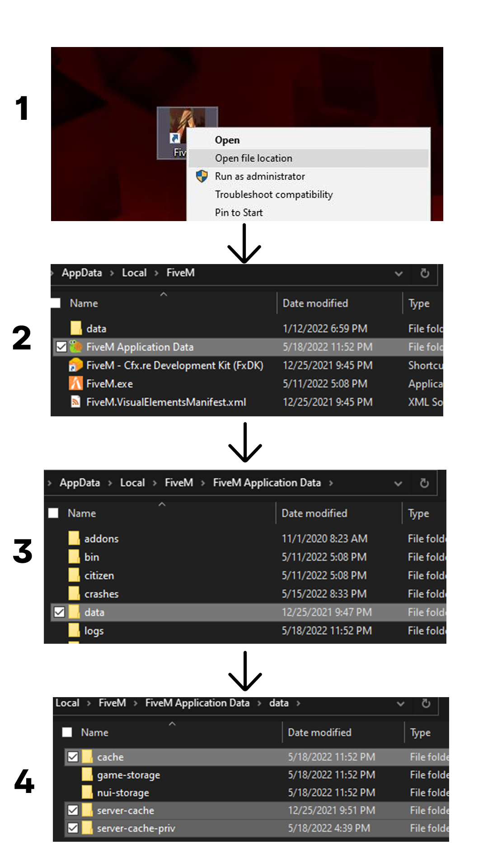Viewport: 488px width, 868px height.
Task: Click the 'citizen' folder icon
Action: [x=74, y=576]
